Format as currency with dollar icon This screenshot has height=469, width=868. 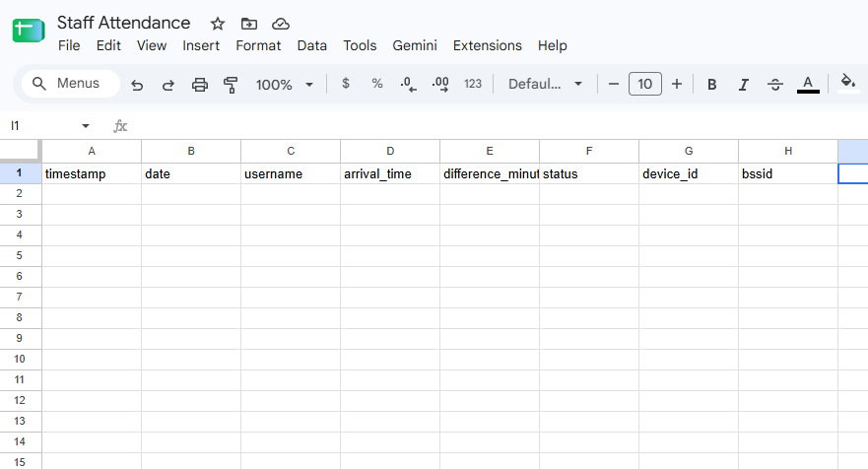pyautogui.click(x=346, y=84)
